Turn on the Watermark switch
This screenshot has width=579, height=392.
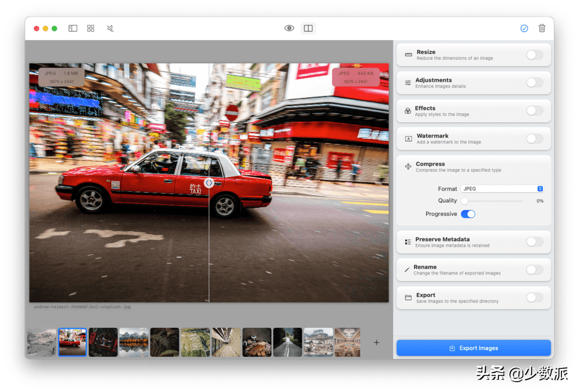[x=535, y=139]
